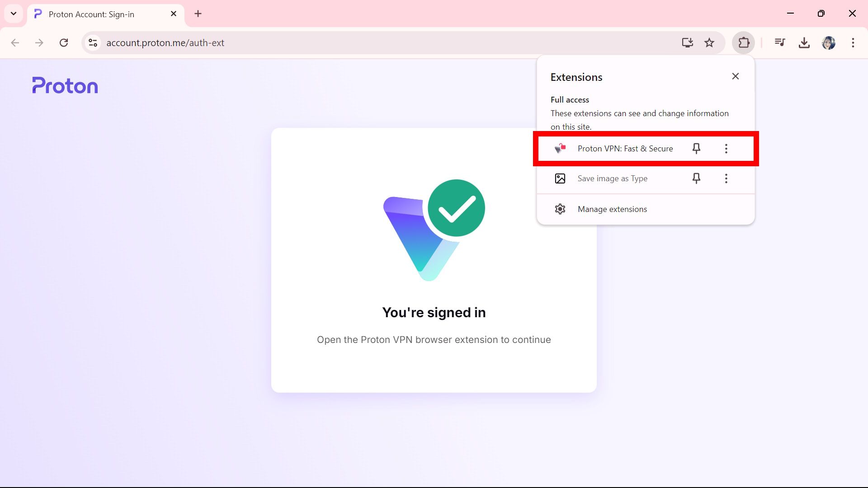This screenshot has width=868, height=488.
Task: Bookmark this page with the star icon
Action: coord(709,42)
